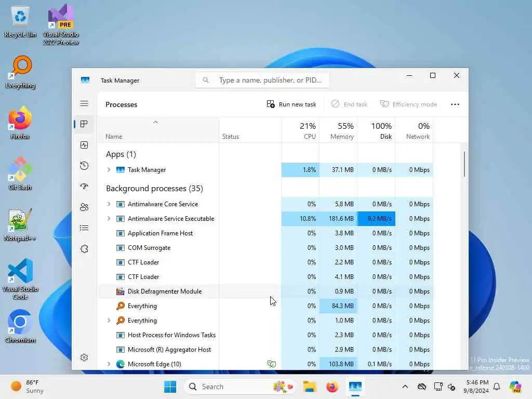Image resolution: width=532 pixels, height=399 pixels.
Task: Open the weather widget showing 86°F Sunny
Action: (27, 387)
